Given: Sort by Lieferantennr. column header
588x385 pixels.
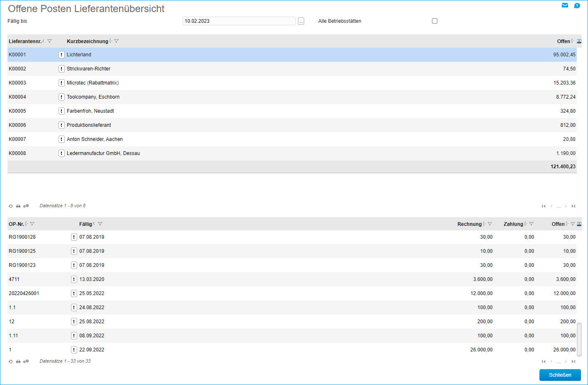Looking at the screenshot, I should 25,41.
